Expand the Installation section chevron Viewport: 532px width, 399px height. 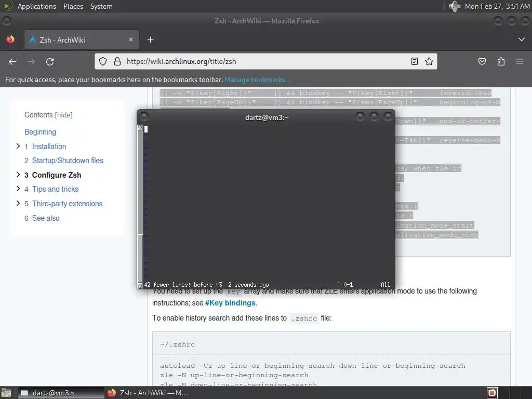click(x=18, y=146)
